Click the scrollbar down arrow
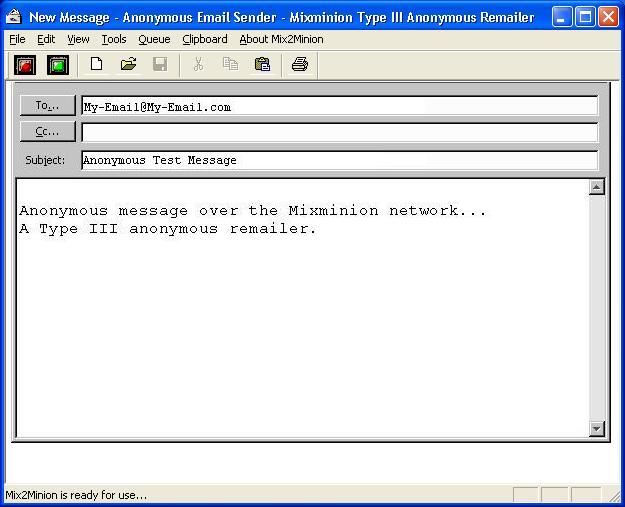 (597, 428)
